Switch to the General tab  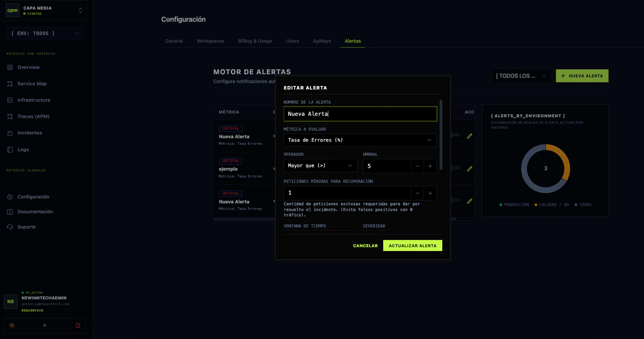pos(174,41)
